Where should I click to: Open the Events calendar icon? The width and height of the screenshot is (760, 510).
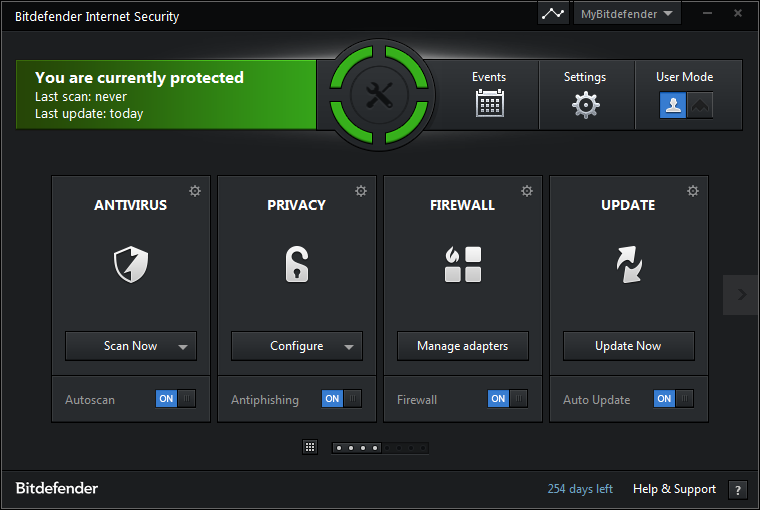coord(489,103)
